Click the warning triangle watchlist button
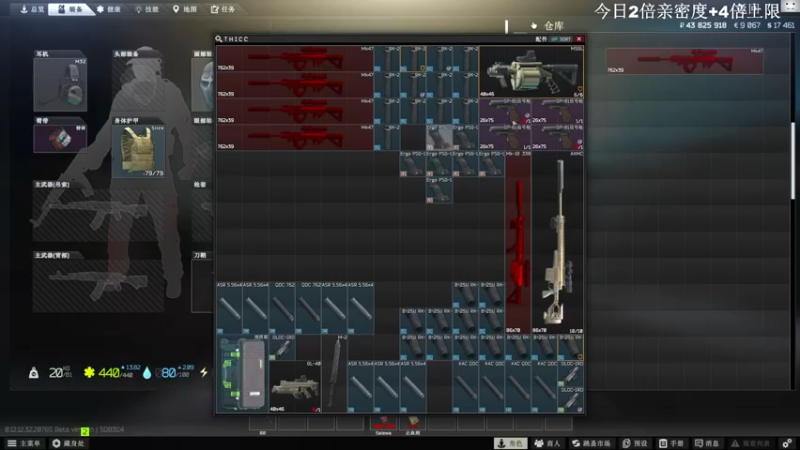The height and width of the screenshot is (450, 800). coord(750,443)
